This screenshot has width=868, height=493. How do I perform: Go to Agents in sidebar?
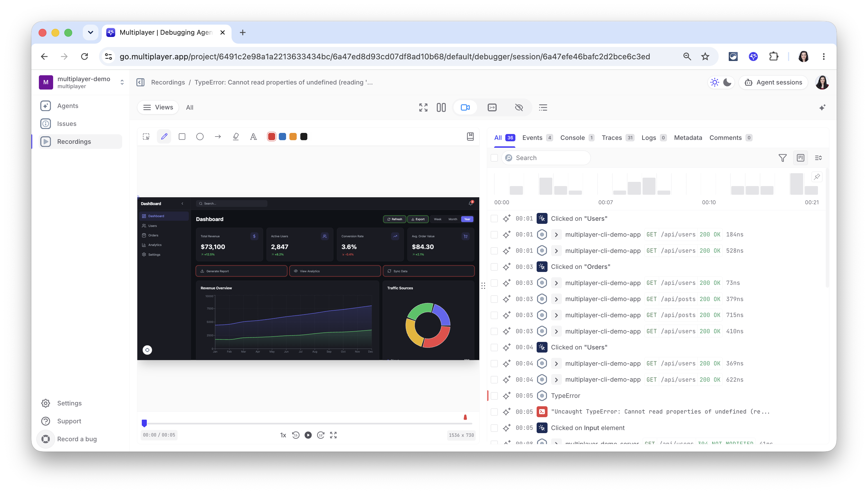click(80, 106)
